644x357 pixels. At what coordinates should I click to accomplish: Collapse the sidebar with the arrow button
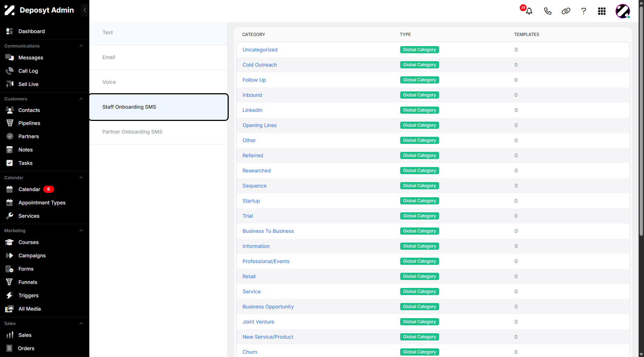click(85, 10)
